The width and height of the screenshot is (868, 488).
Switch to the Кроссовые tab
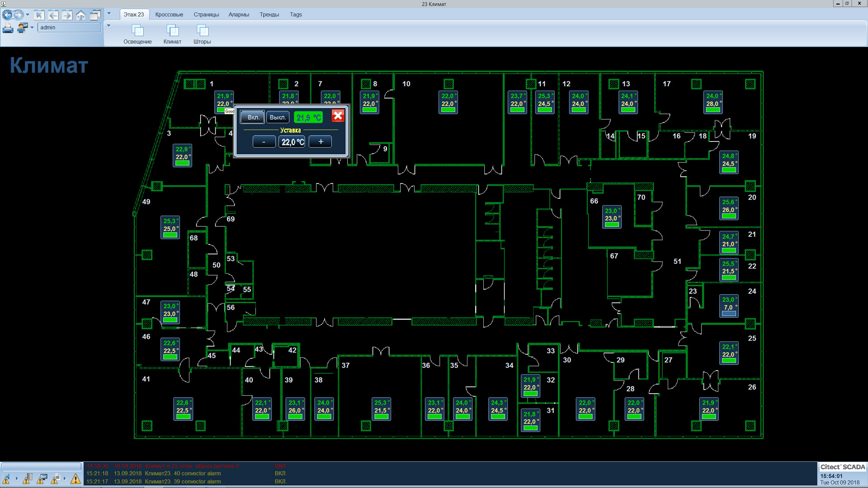click(169, 14)
